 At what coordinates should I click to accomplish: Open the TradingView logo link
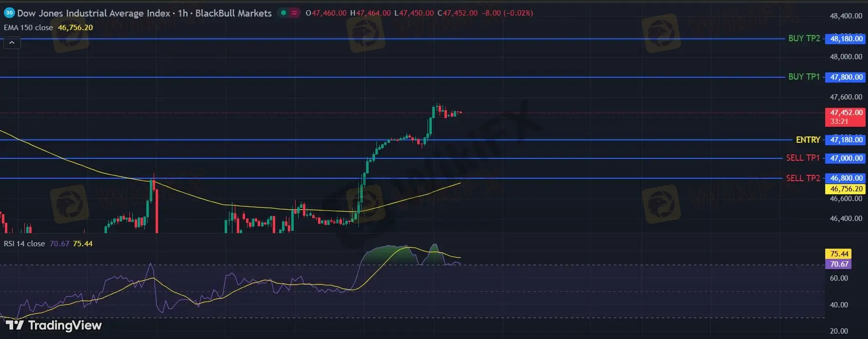(53, 325)
